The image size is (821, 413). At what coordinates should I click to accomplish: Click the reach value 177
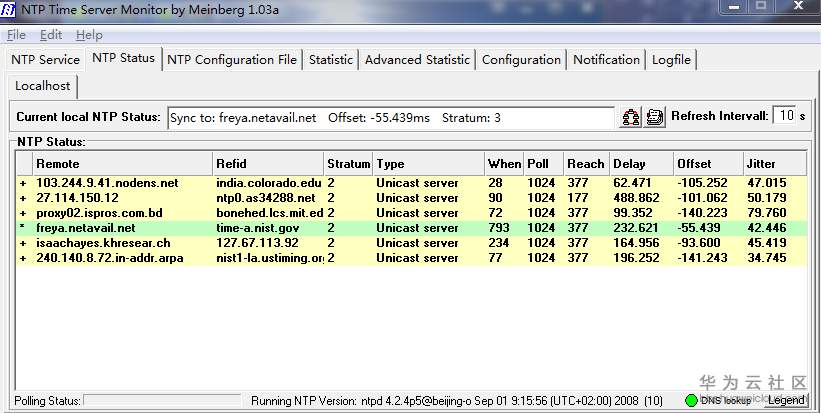(x=578, y=198)
